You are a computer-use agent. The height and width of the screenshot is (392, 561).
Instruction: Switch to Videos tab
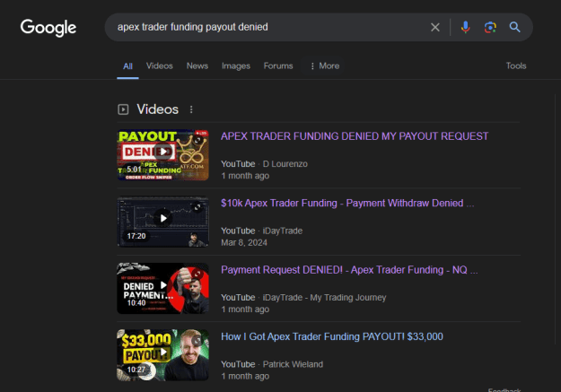(x=160, y=65)
